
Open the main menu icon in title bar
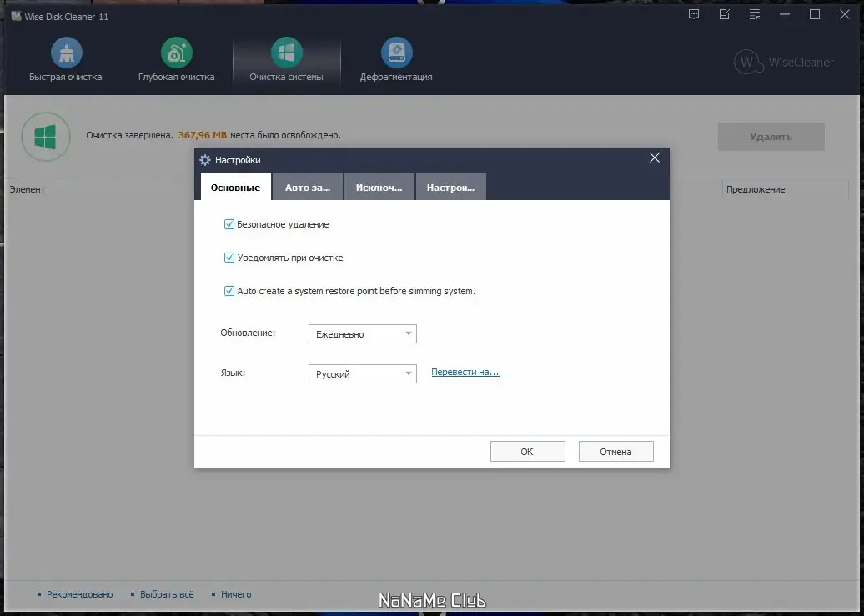[755, 15]
